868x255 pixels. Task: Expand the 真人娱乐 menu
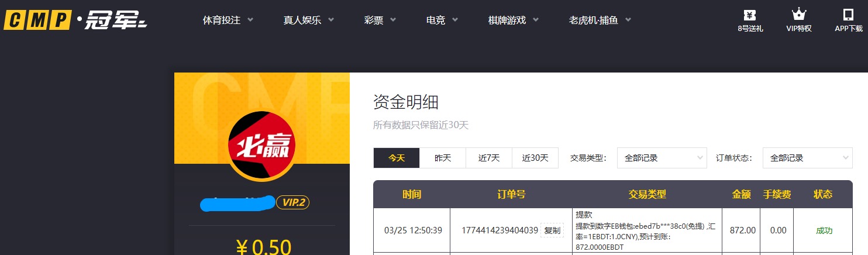(x=309, y=20)
